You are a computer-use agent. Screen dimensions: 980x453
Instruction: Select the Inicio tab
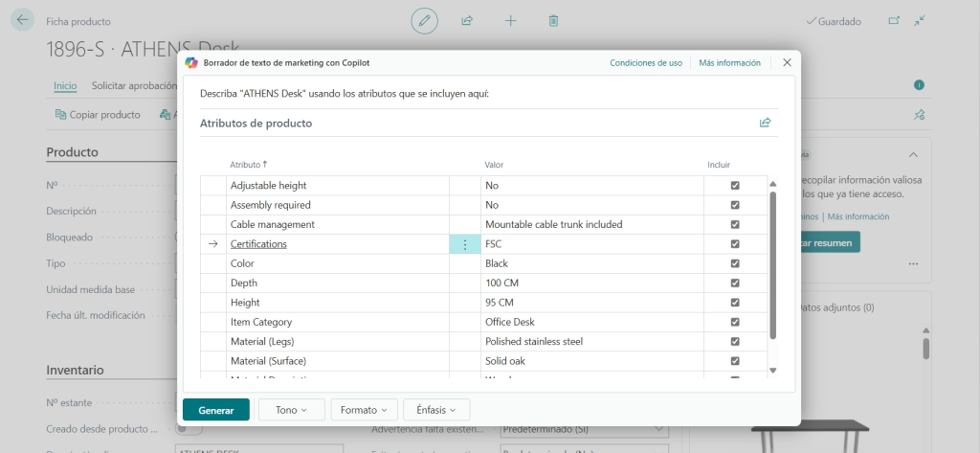[x=65, y=86]
